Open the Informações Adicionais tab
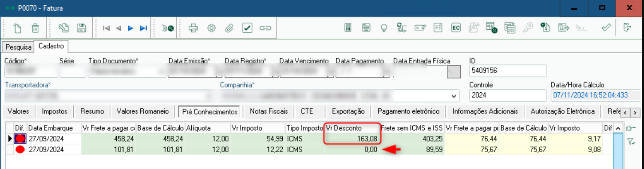 (485, 111)
